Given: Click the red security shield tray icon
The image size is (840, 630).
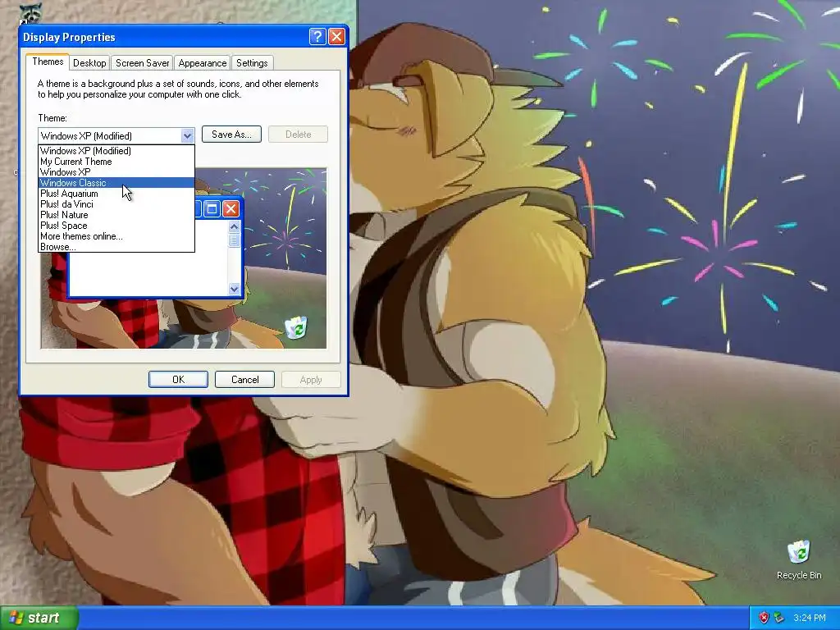Looking at the screenshot, I should coord(764,618).
